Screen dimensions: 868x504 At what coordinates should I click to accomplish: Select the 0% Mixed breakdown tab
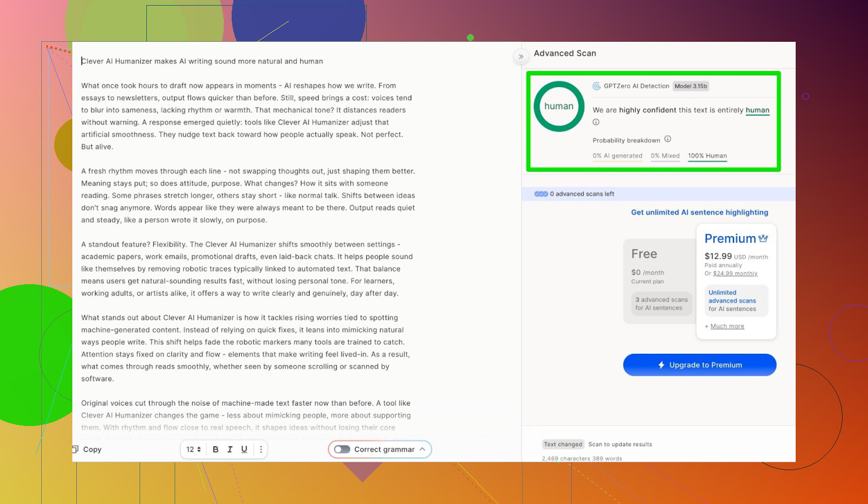coord(665,156)
